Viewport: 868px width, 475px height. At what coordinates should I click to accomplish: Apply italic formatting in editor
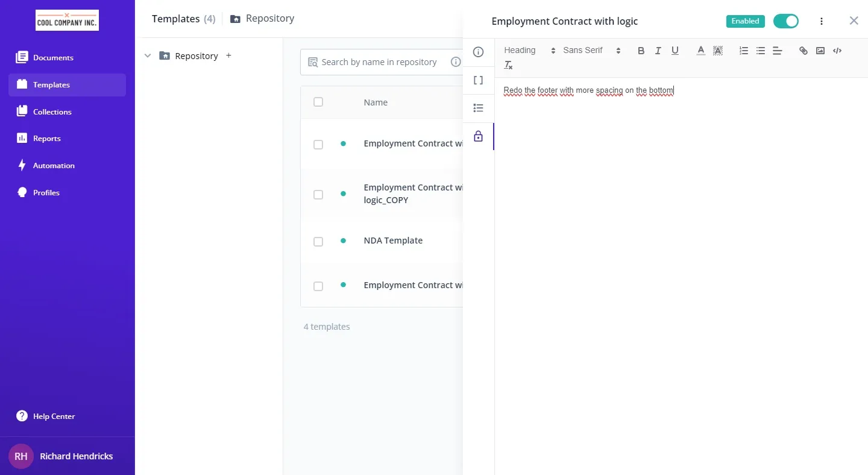pos(658,51)
